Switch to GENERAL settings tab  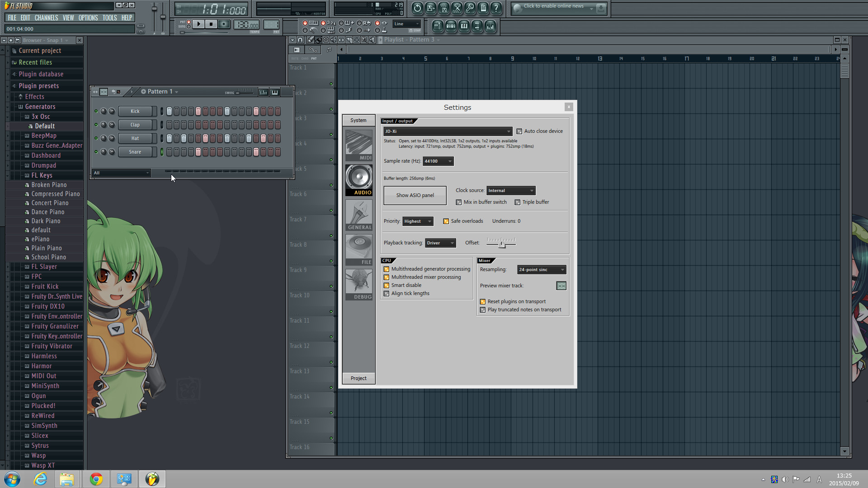tap(359, 215)
